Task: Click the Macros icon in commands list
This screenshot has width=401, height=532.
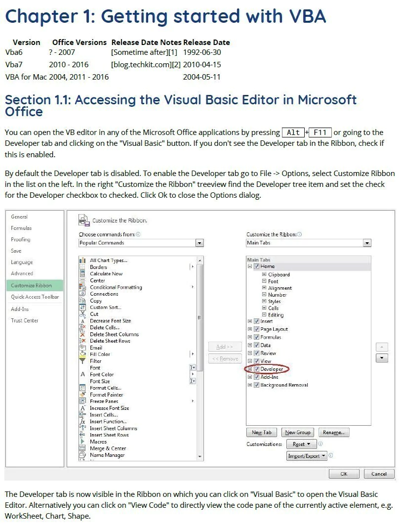Action: [82, 442]
